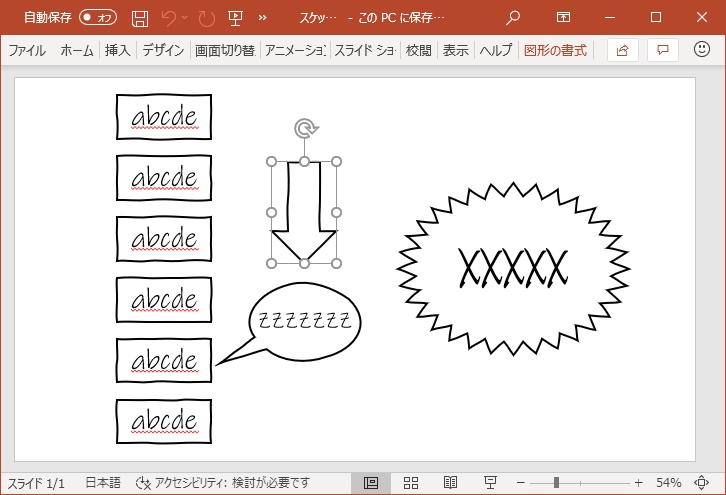Switch to Slide Sorter view icon

pyautogui.click(x=411, y=483)
